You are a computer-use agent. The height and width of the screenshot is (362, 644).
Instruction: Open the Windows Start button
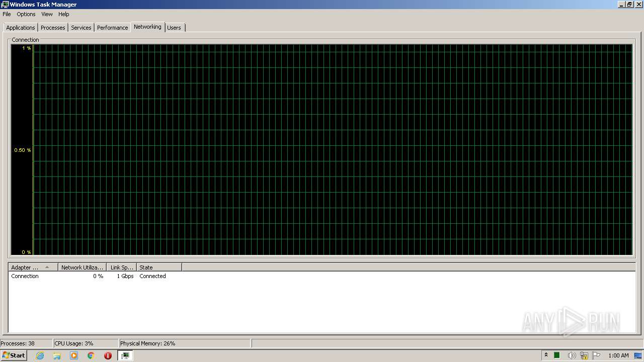tap(14, 355)
